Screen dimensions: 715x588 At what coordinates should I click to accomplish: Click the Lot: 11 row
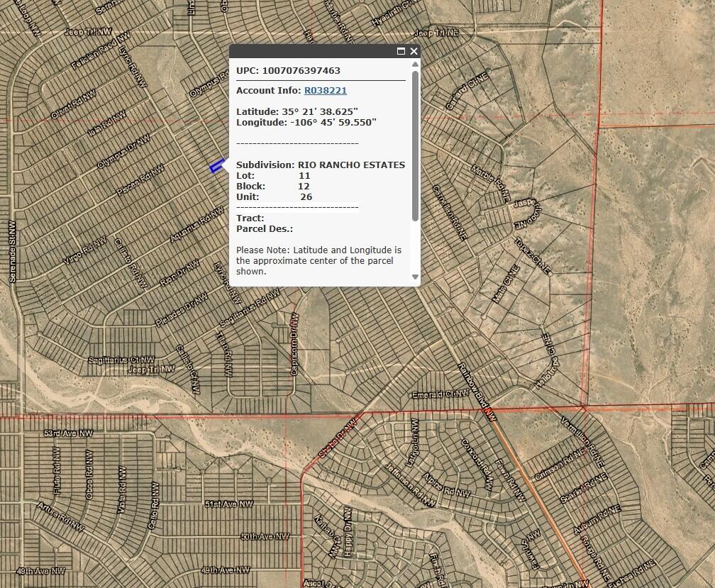(x=273, y=175)
